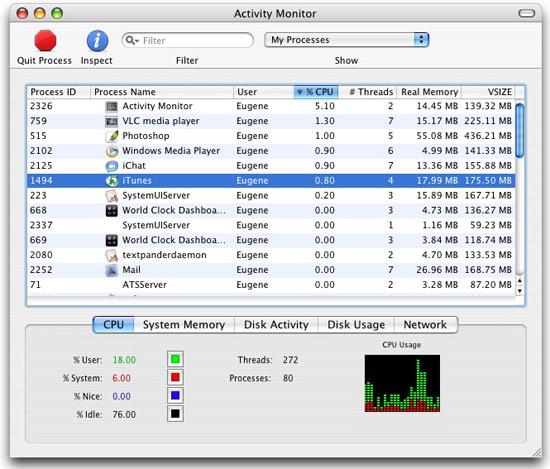
Task: Switch to the Network tab
Action: [425, 324]
